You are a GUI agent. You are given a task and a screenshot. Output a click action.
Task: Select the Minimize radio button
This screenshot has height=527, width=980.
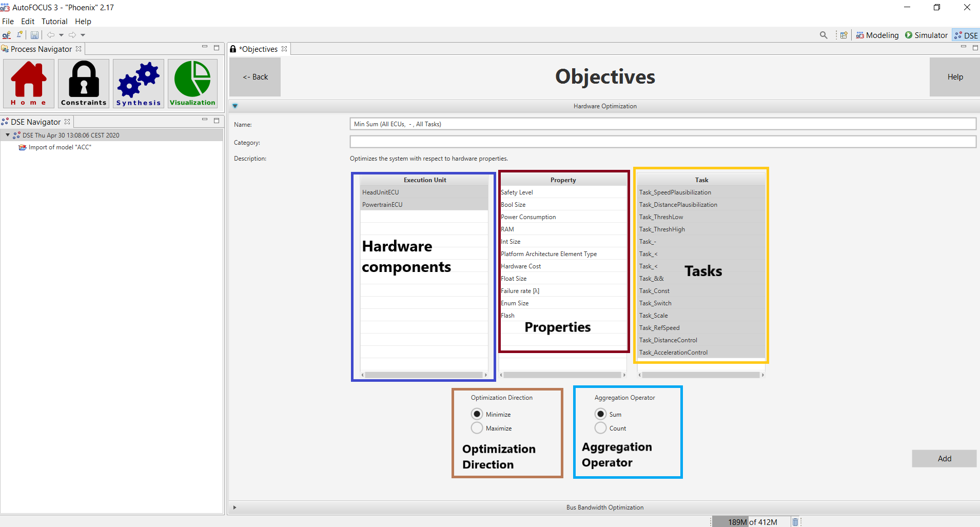[477, 414]
